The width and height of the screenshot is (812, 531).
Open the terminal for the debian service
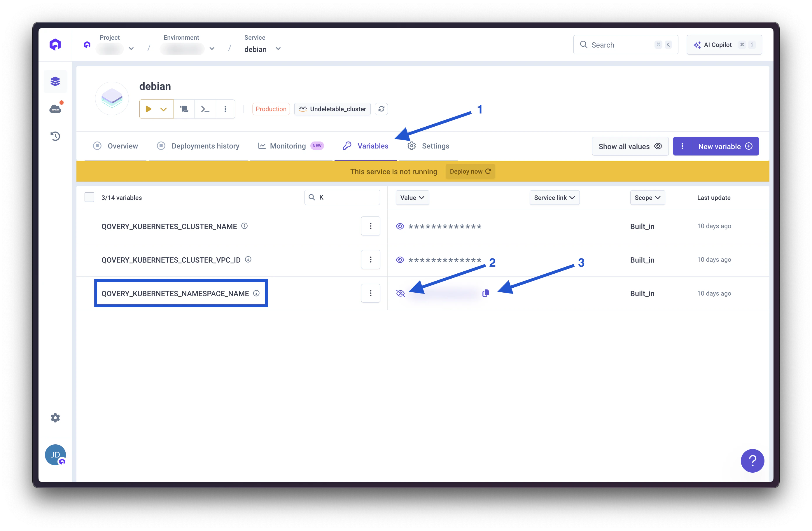tap(205, 109)
